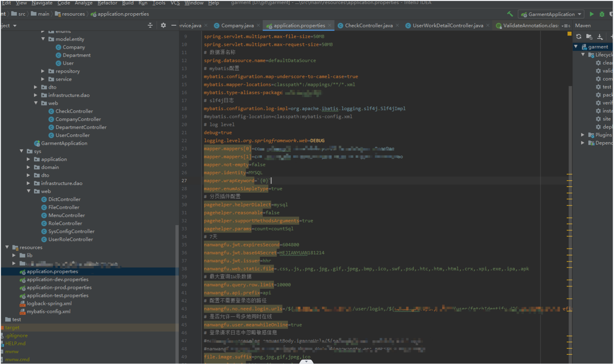The height and width of the screenshot is (364, 614).
Task: Collapse all in Project panel toolbar
Action: tap(150, 25)
